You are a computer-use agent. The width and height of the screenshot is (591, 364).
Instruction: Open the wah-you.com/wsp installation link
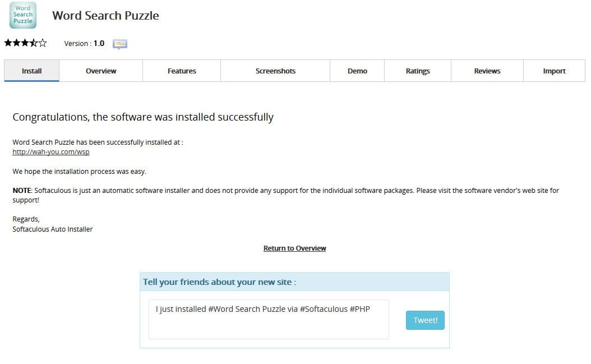[x=51, y=152]
